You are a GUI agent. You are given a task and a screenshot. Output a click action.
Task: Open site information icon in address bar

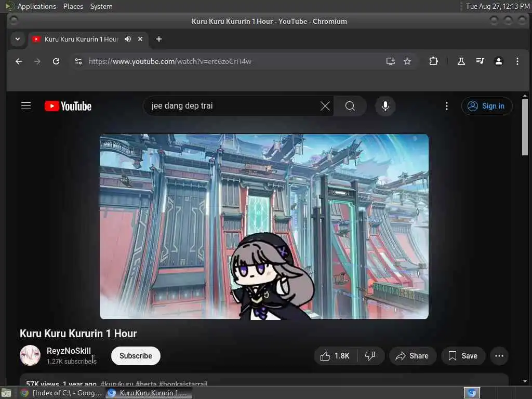pos(78,61)
